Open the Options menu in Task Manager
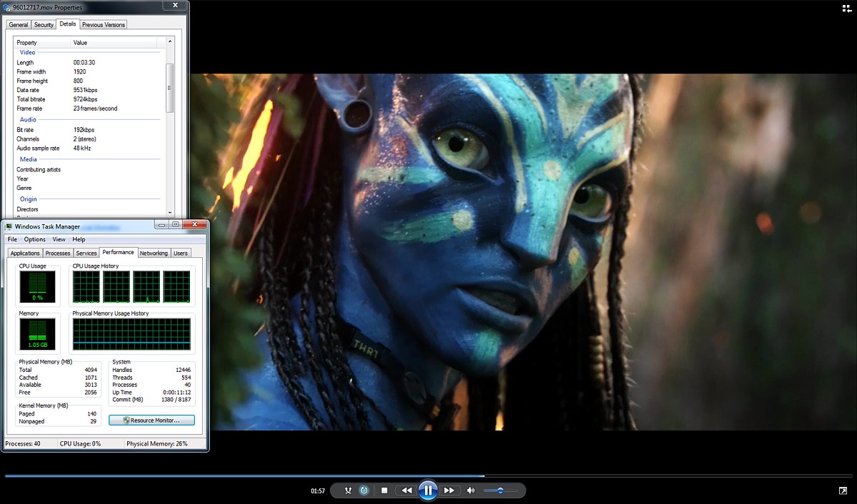The width and height of the screenshot is (857, 504). (x=34, y=239)
